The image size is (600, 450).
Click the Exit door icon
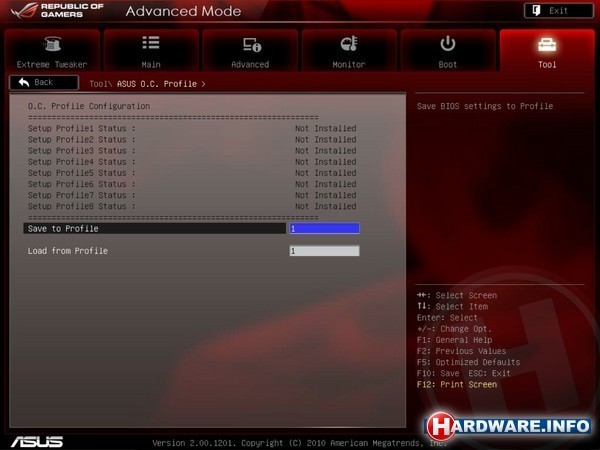[536, 10]
